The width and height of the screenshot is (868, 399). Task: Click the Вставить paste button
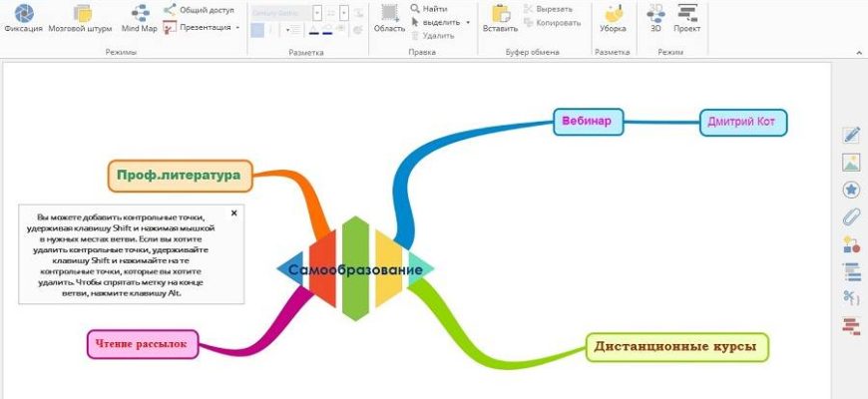(x=500, y=14)
